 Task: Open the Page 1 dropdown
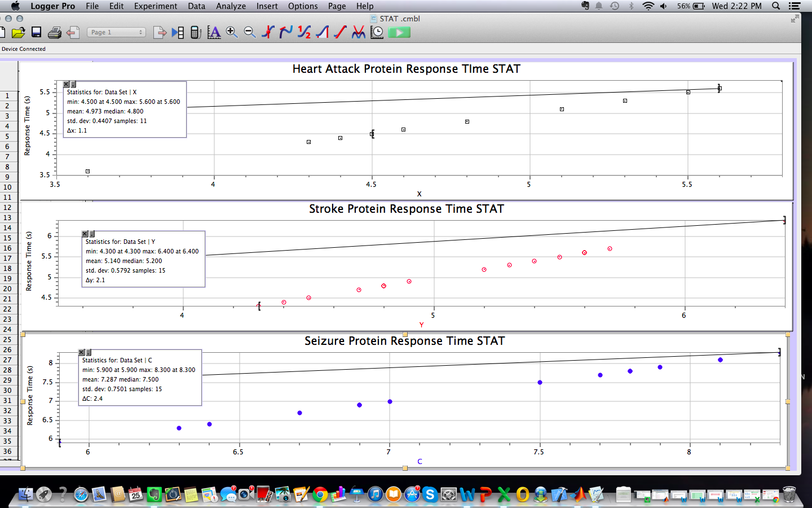click(117, 33)
